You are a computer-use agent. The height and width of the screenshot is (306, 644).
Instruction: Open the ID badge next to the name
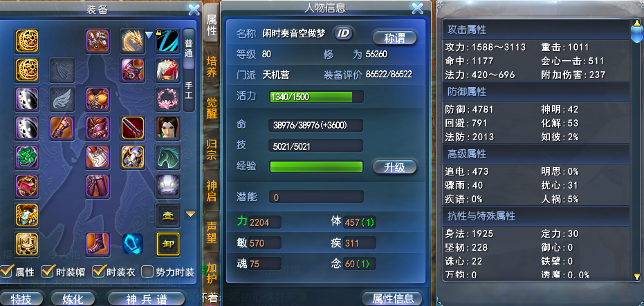[343, 34]
